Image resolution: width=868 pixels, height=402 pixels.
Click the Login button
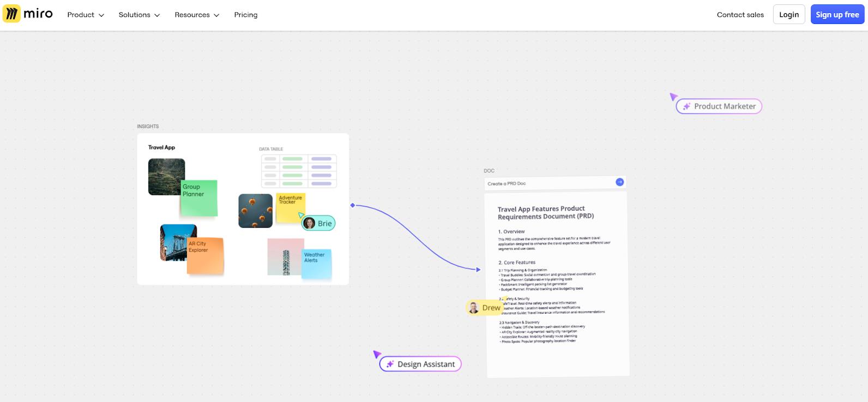(788, 15)
